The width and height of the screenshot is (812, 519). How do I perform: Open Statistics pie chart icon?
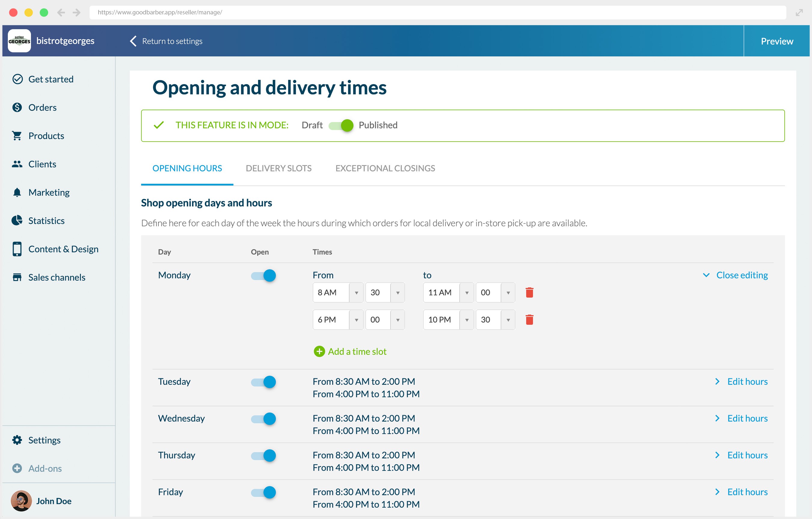click(x=17, y=220)
